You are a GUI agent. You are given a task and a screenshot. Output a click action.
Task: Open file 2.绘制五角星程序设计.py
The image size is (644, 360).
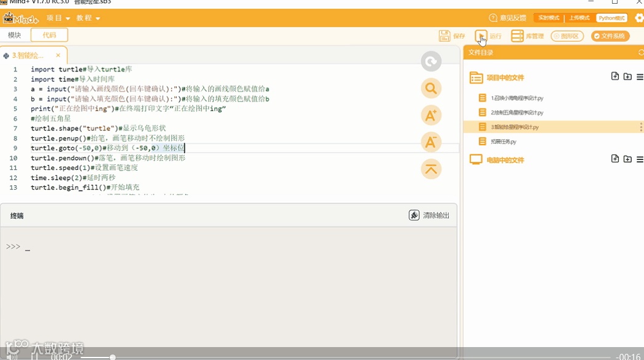[517, 113]
